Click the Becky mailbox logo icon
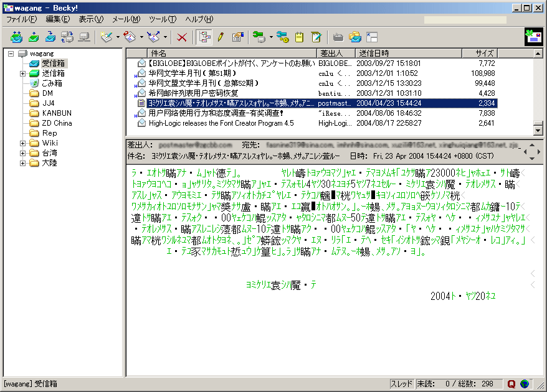547x392 pixels. point(533,37)
